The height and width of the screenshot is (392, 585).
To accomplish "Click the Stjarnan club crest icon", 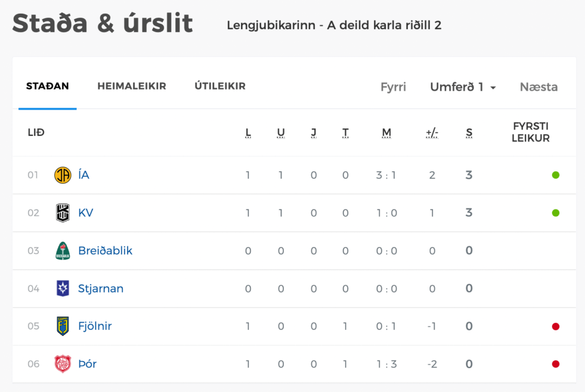I will tap(63, 288).
